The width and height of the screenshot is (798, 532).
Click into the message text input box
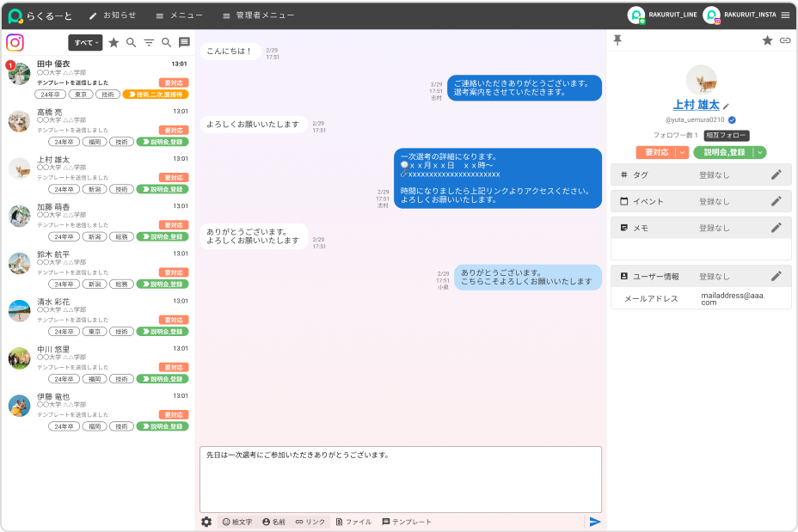[x=400, y=481]
